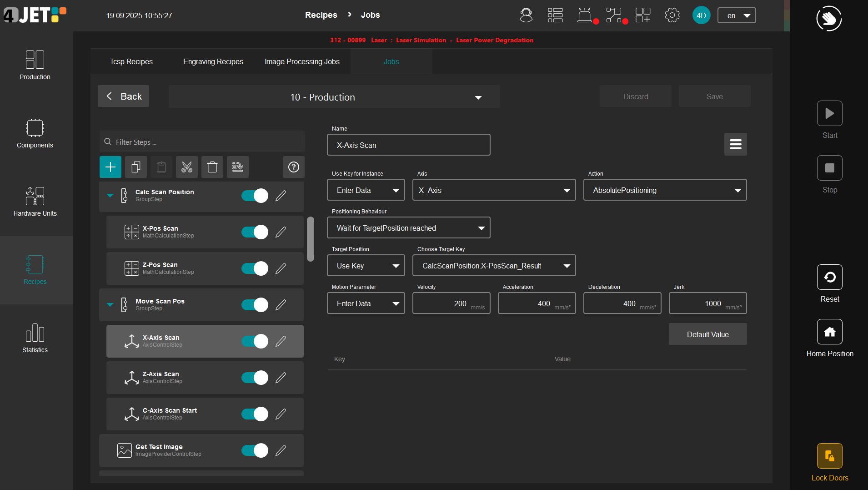
Task: Toggle off the Get Test Image step
Action: point(255,450)
